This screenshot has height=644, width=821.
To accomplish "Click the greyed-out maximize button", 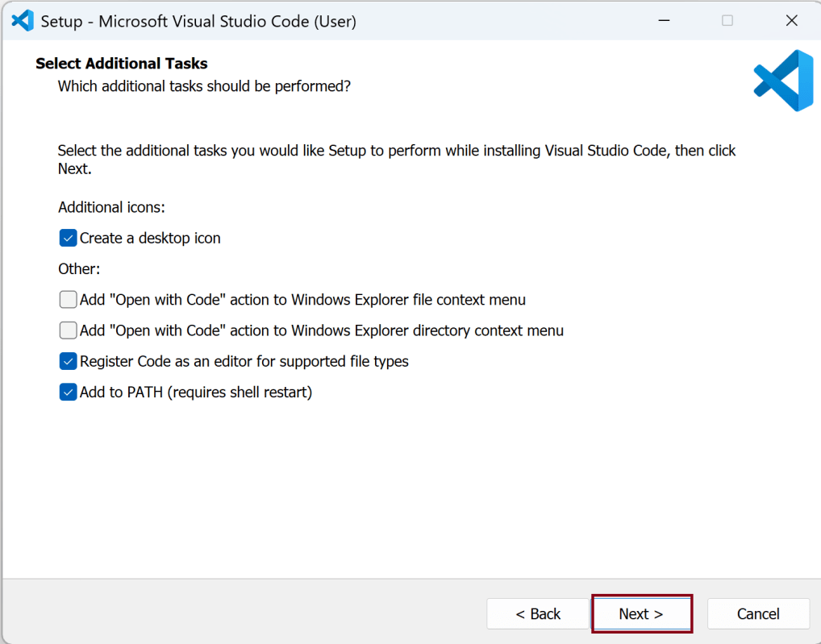I will point(727,21).
